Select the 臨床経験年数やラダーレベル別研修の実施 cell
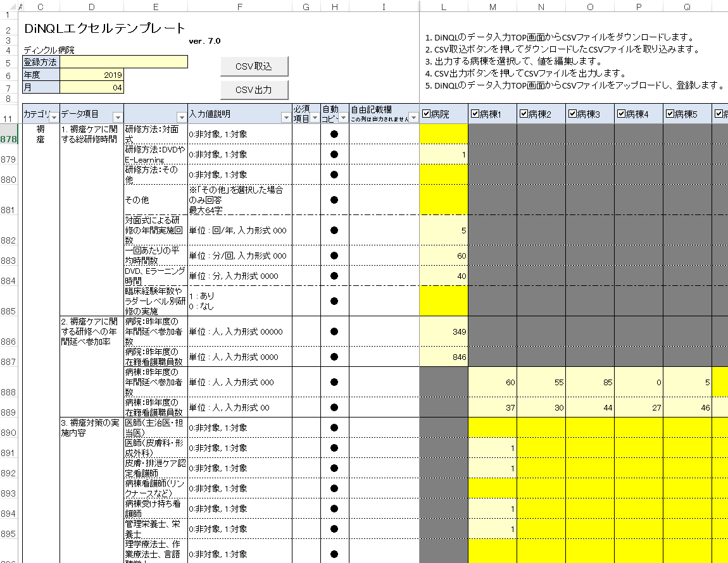Image resolution: width=728 pixels, height=563 pixels. tap(156, 301)
